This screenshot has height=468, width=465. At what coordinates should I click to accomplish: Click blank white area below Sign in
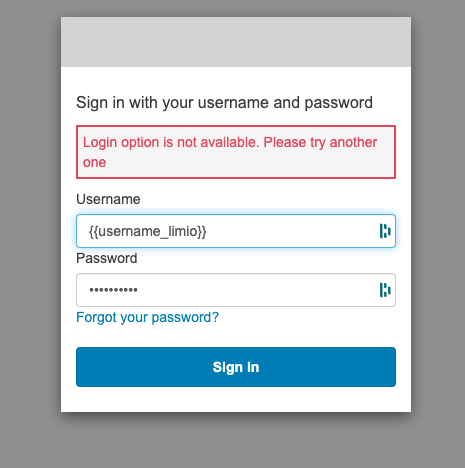(236, 399)
